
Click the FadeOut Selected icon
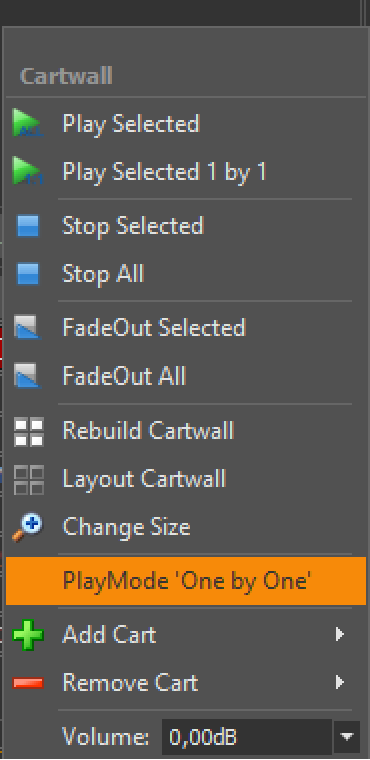click(28, 328)
